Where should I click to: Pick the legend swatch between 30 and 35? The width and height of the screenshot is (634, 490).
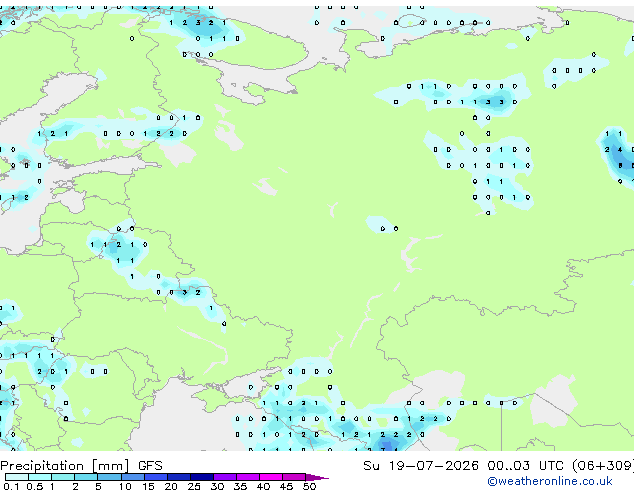pyautogui.click(x=225, y=477)
